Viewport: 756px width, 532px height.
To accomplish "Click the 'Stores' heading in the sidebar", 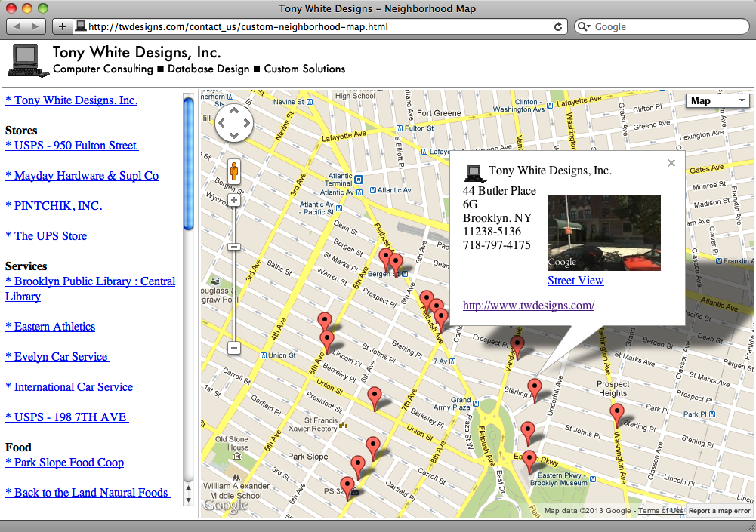I will (x=21, y=131).
